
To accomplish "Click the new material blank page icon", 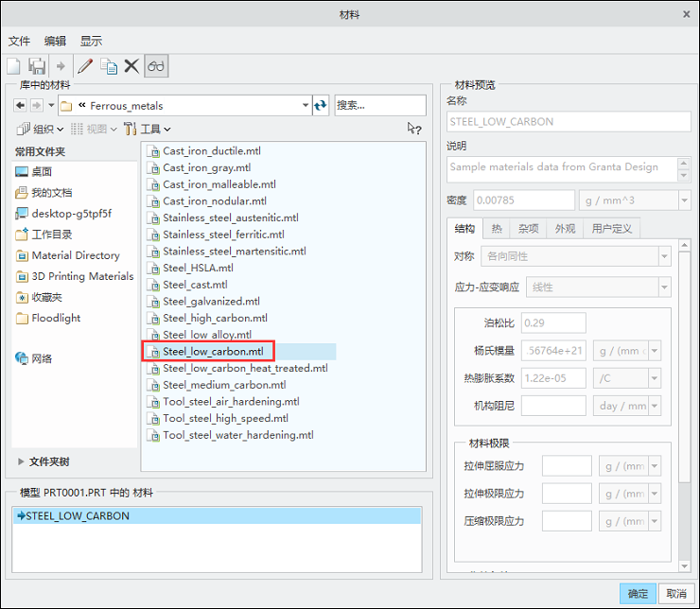I will (x=14, y=66).
